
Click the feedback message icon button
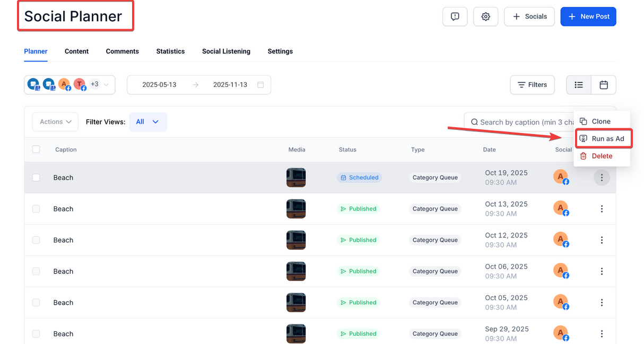pyautogui.click(x=455, y=16)
